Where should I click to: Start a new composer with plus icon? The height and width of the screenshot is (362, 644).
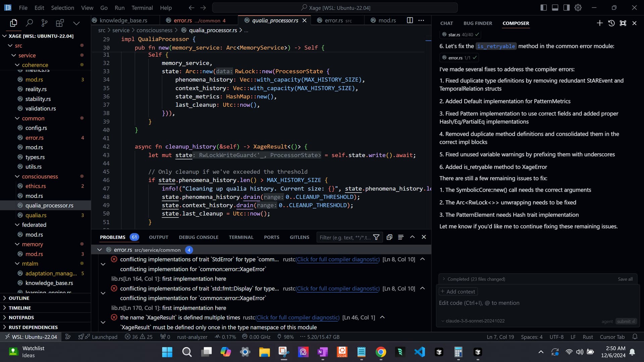pyautogui.click(x=600, y=23)
